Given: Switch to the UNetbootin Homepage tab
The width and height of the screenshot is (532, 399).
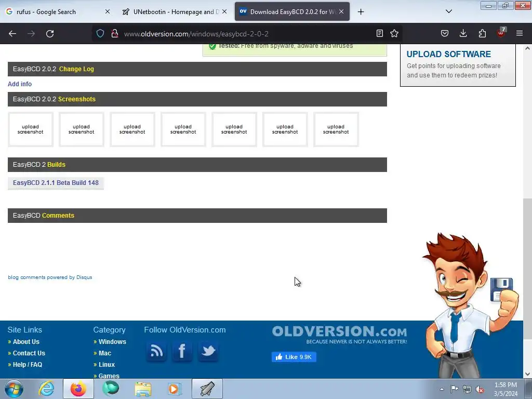Looking at the screenshot, I should pyautogui.click(x=175, y=11).
